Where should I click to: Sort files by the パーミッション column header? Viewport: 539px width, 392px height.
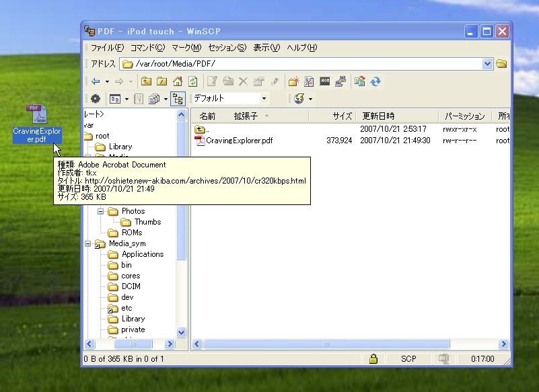tap(465, 116)
